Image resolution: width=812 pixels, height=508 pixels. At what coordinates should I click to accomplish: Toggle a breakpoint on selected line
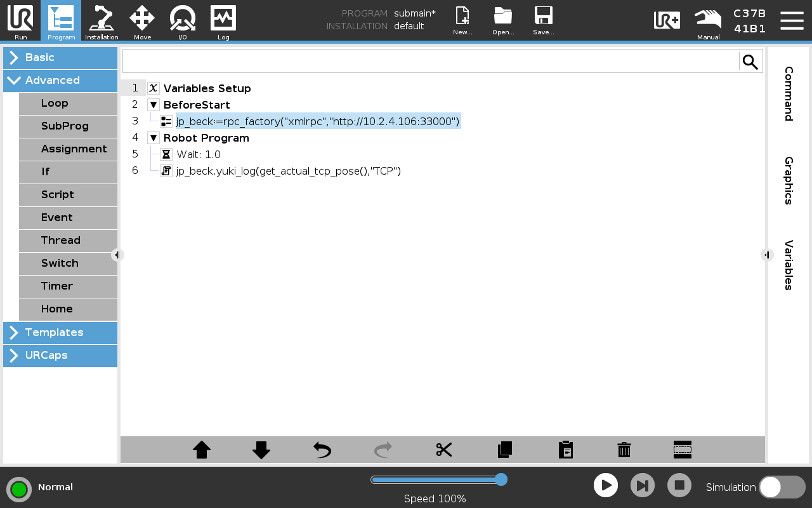click(x=682, y=450)
